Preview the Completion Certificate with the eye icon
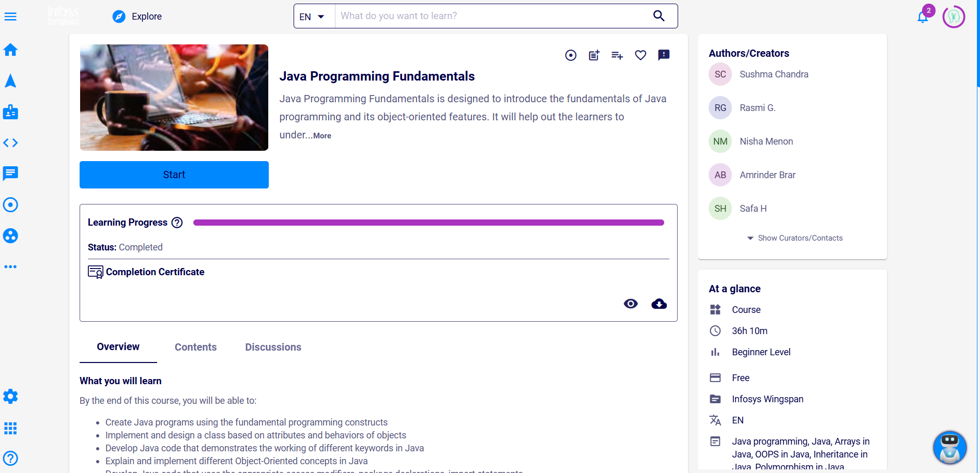Image resolution: width=980 pixels, height=473 pixels. coord(631,304)
